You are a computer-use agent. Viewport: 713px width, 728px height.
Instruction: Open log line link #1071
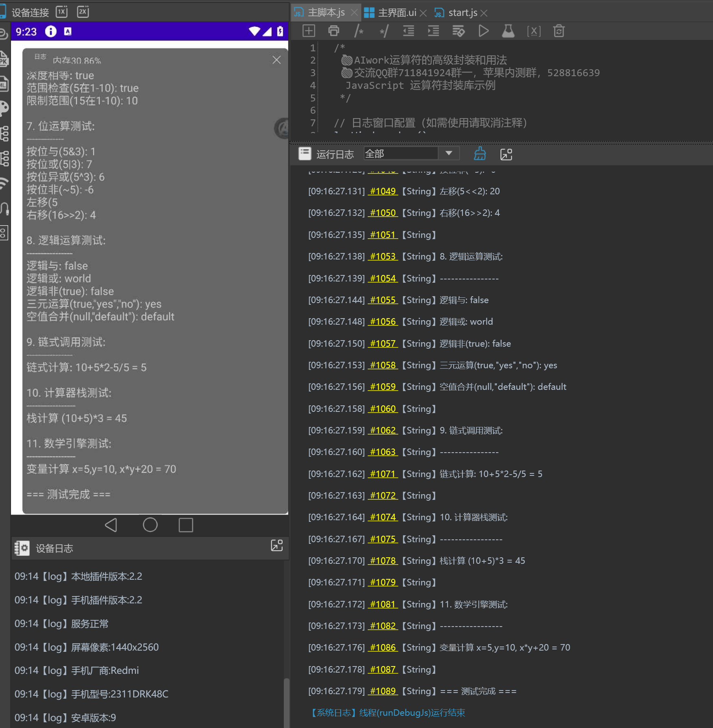383,474
